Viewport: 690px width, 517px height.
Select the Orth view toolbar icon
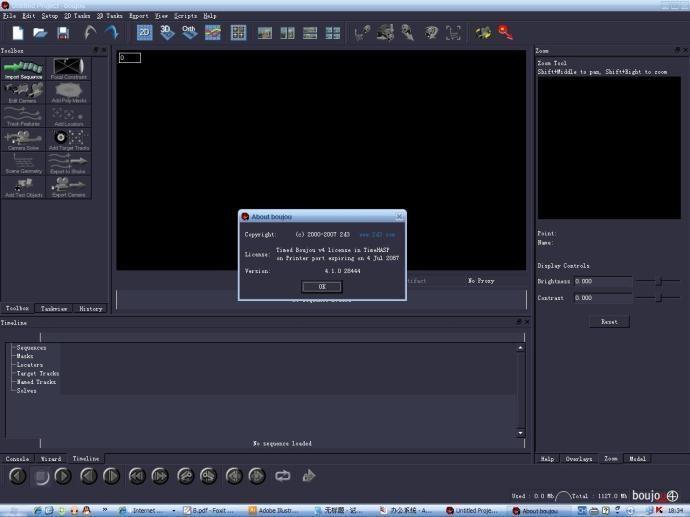click(x=189, y=33)
